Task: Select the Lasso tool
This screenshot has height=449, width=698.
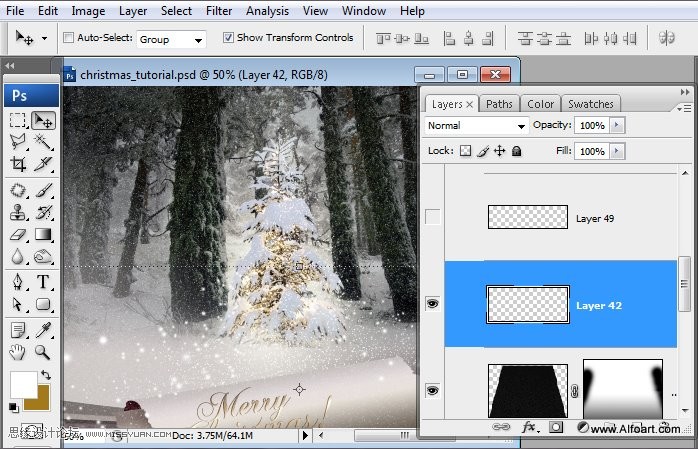Action: pos(18,142)
